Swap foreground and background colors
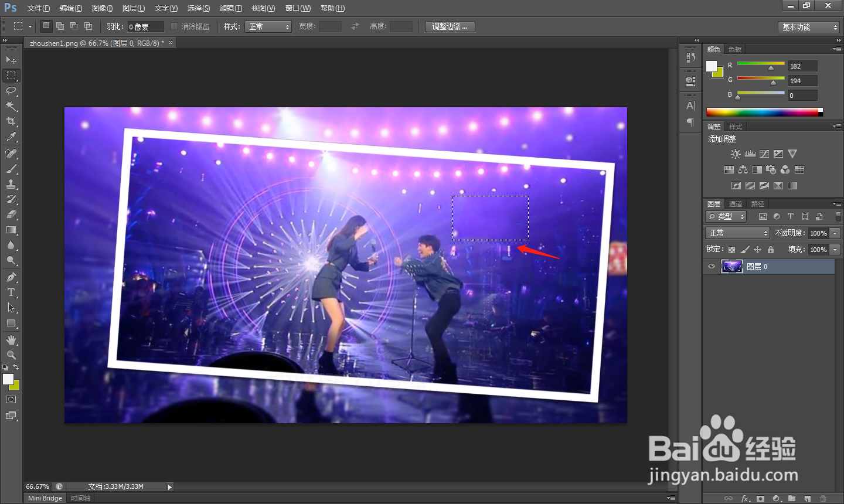 click(x=16, y=367)
